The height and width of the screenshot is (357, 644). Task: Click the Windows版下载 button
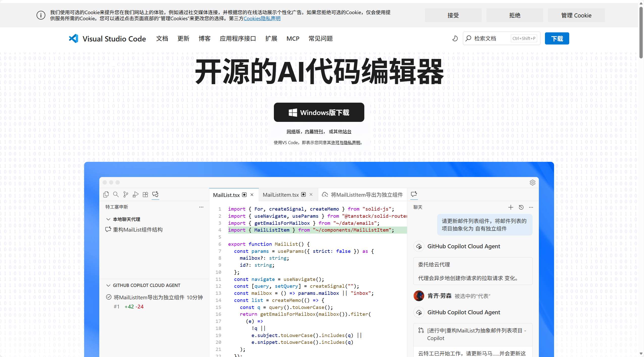click(319, 112)
